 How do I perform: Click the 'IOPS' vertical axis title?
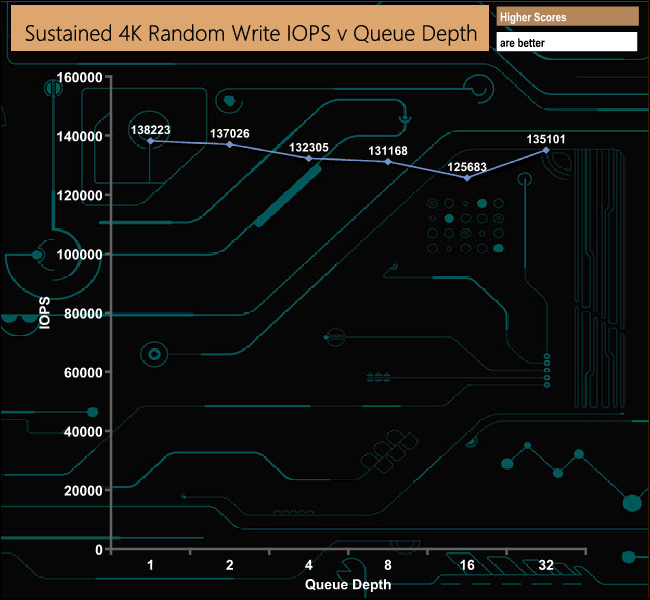click(x=44, y=313)
